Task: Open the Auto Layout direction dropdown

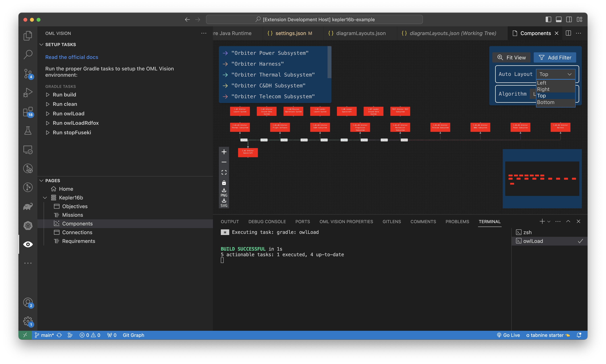Action: [555, 74]
